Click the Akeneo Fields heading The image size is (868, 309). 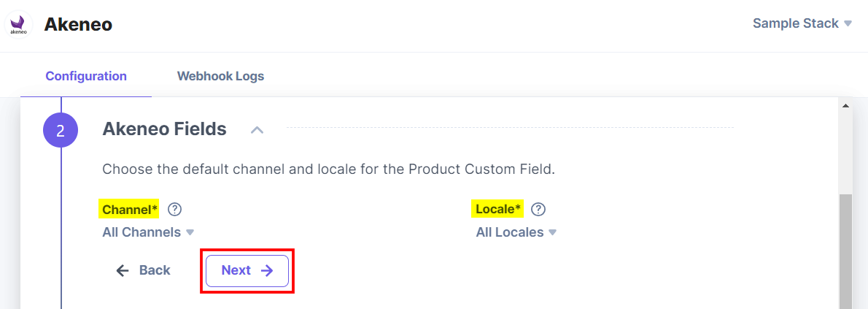coord(164,129)
